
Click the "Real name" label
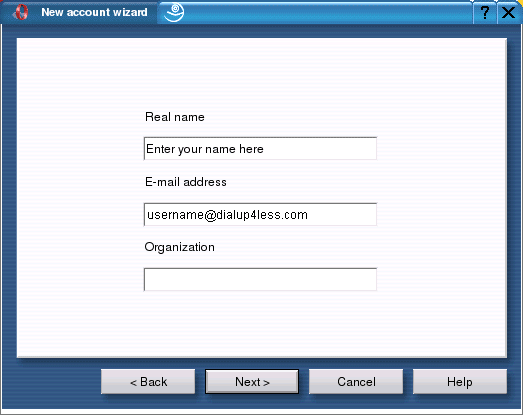click(175, 117)
